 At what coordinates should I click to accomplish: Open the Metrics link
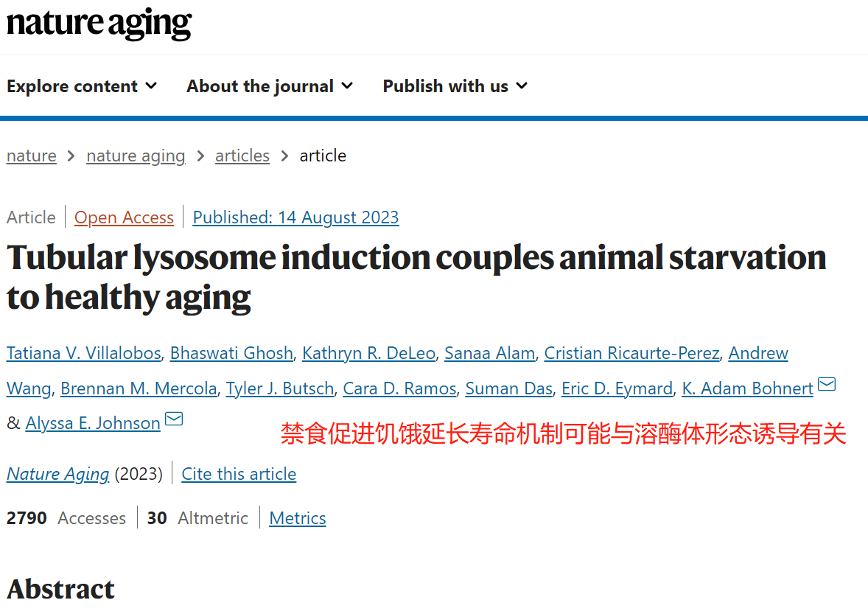click(298, 518)
